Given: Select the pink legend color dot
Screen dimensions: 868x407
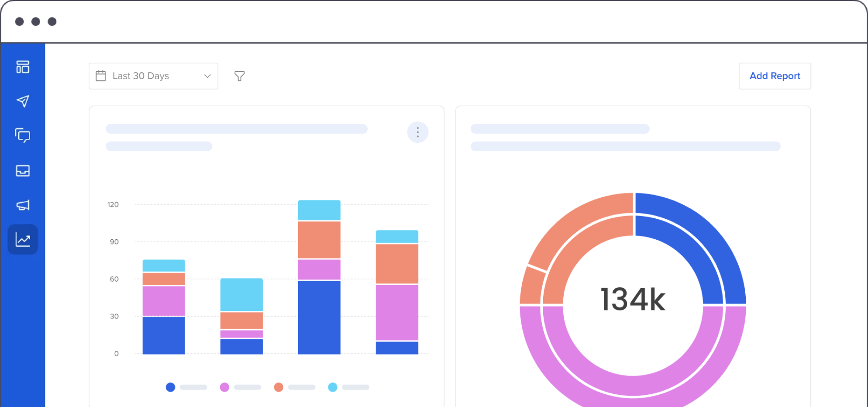Looking at the screenshot, I should (224, 387).
